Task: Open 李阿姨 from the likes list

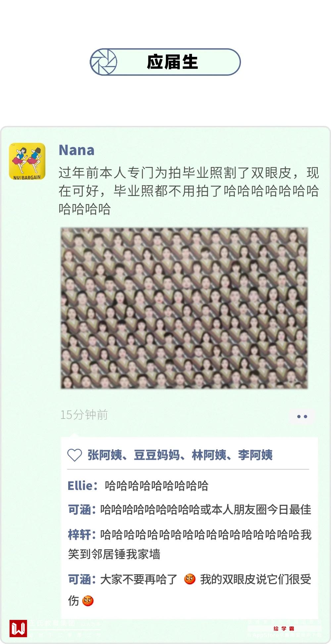Action: pos(255,455)
